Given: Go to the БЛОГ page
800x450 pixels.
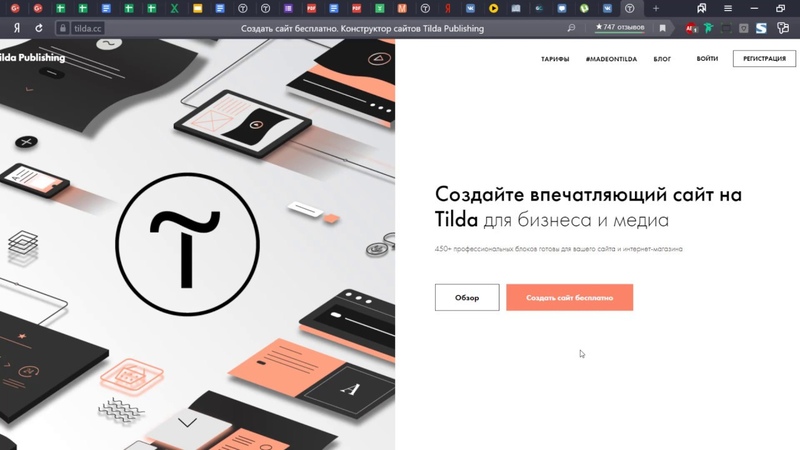Looking at the screenshot, I should pyautogui.click(x=662, y=59).
